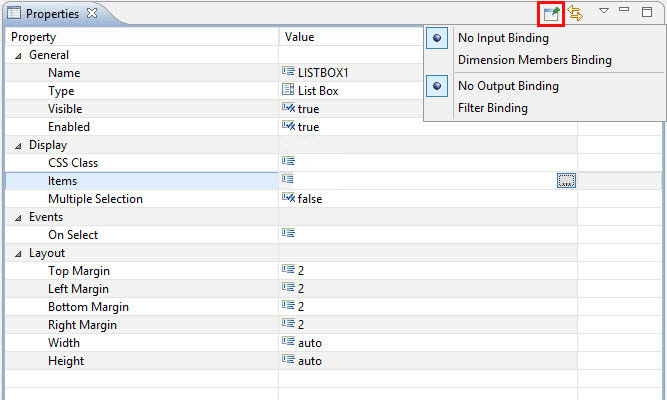667x400 pixels.
Task: Close the Properties tab with X
Action: point(92,14)
